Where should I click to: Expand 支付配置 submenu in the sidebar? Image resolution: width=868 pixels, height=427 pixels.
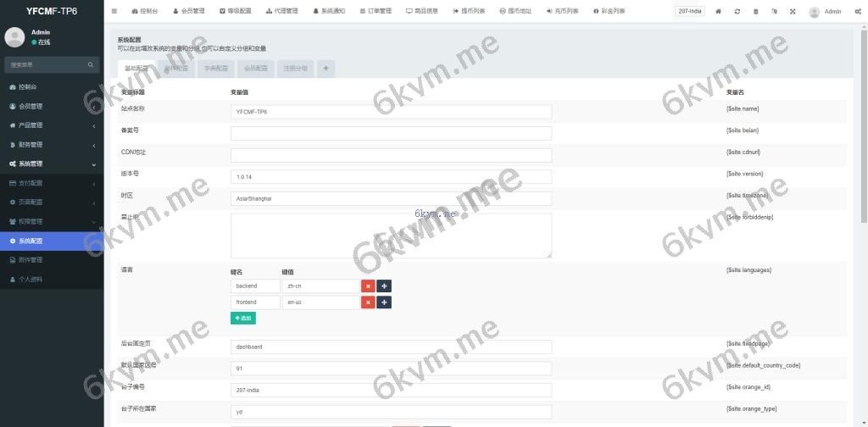(52, 183)
